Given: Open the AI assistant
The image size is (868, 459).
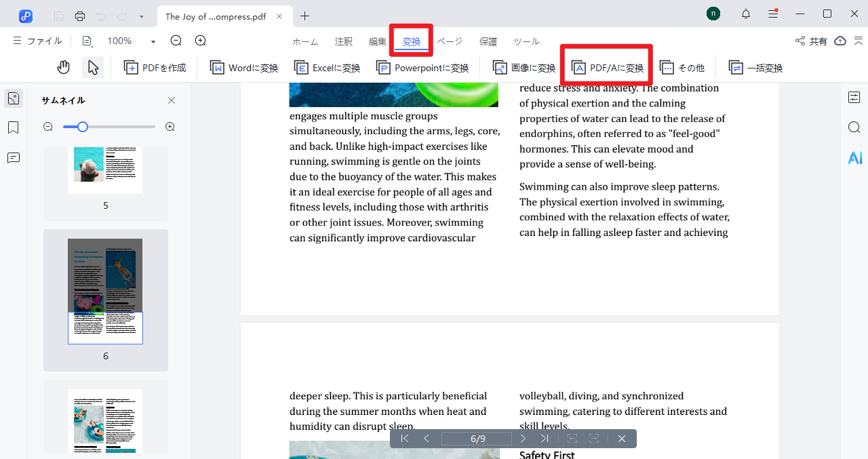Looking at the screenshot, I should pyautogui.click(x=854, y=158).
